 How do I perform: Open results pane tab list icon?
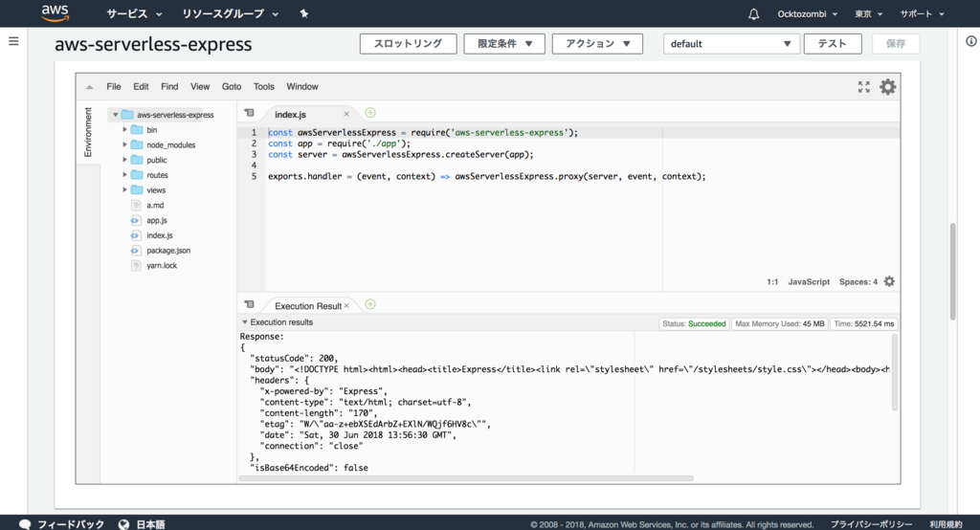coord(250,304)
